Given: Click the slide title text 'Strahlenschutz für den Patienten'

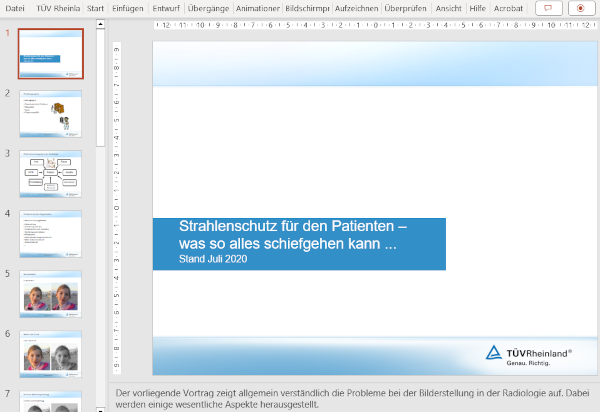Looking at the screenshot, I should 292,227.
